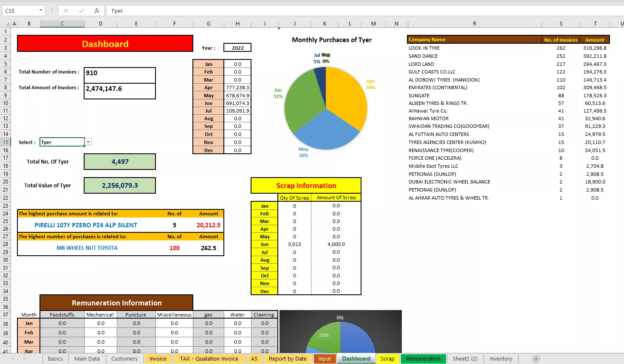
Task: Click the EMIRATES (CONTINENTAL) company name
Action: click(x=438, y=87)
